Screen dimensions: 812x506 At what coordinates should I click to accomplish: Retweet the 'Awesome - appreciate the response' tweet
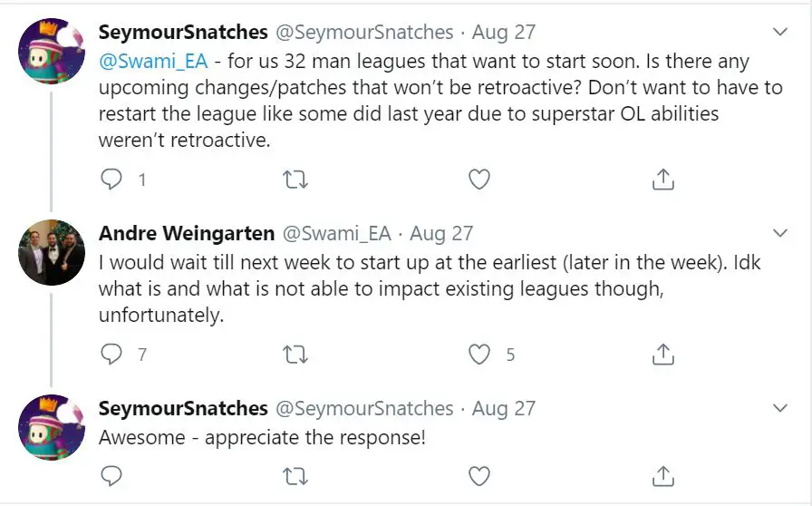tap(295, 476)
